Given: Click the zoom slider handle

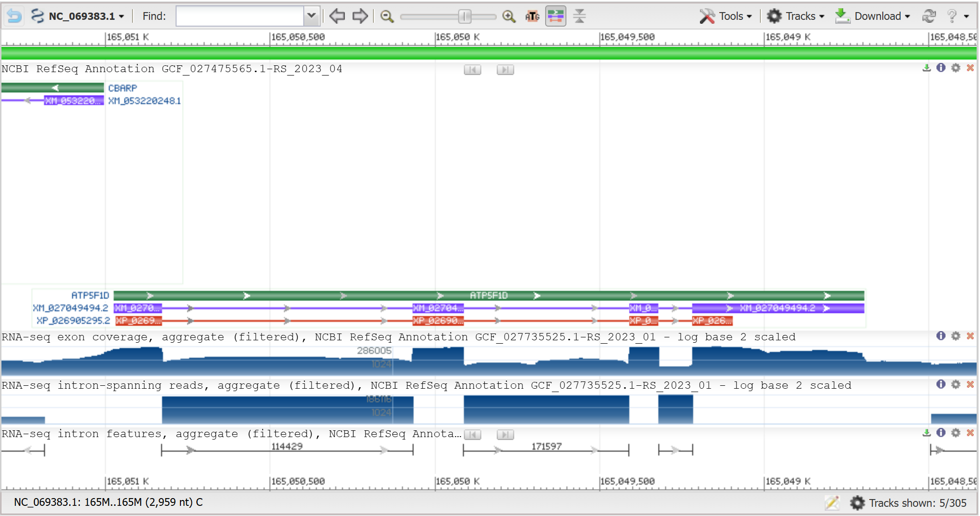Looking at the screenshot, I should click(x=464, y=16).
